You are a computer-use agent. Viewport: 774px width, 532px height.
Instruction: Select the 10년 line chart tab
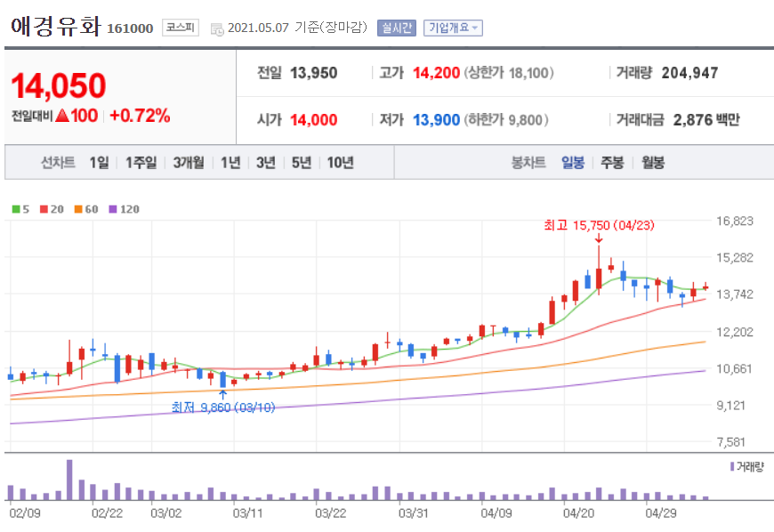point(341,163)
